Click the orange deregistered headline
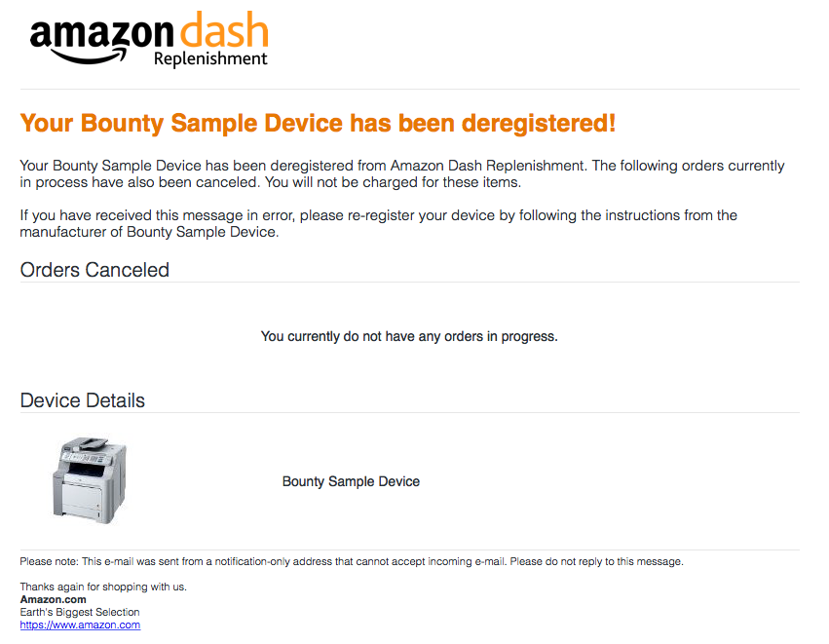Image resolution: width=829 pixels, height=644 pixels. [x=318, y=123]
